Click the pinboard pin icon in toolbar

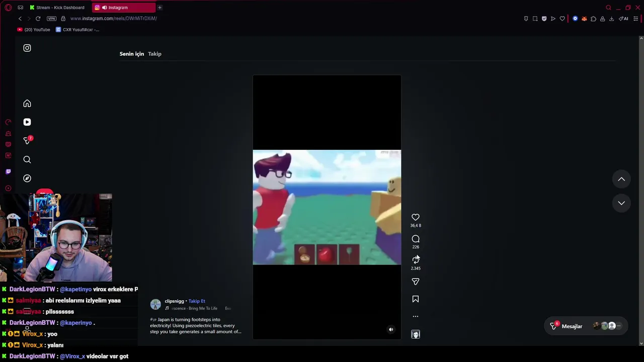click(526, 19)
